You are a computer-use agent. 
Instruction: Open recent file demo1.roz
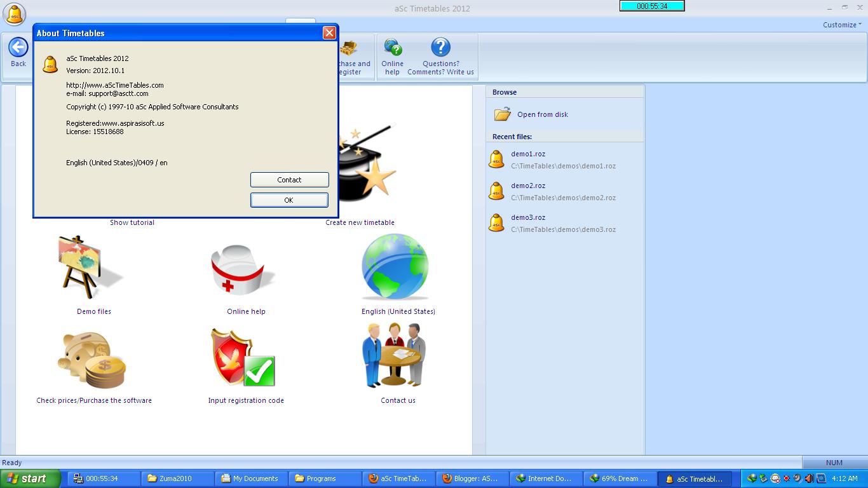(x=528, y=154)
